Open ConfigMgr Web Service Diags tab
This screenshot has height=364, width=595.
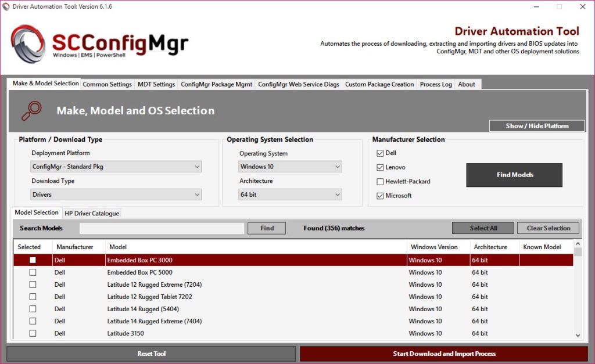299,84
